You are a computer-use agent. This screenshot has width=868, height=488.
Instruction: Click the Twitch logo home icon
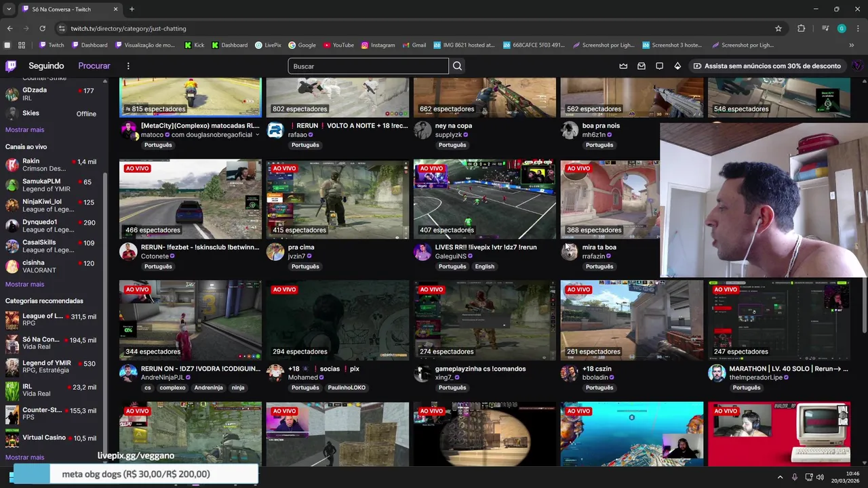tap(11, 66)
